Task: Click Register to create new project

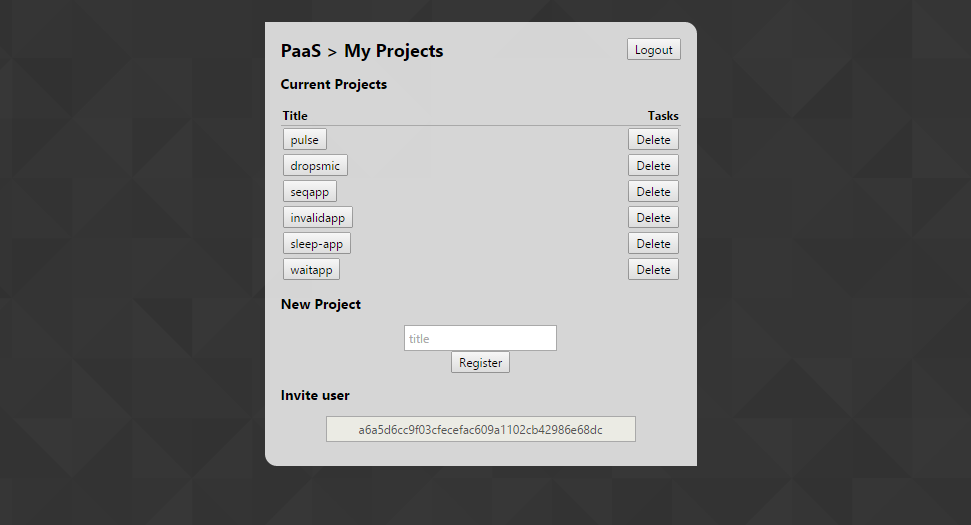Action: (480, 363)
